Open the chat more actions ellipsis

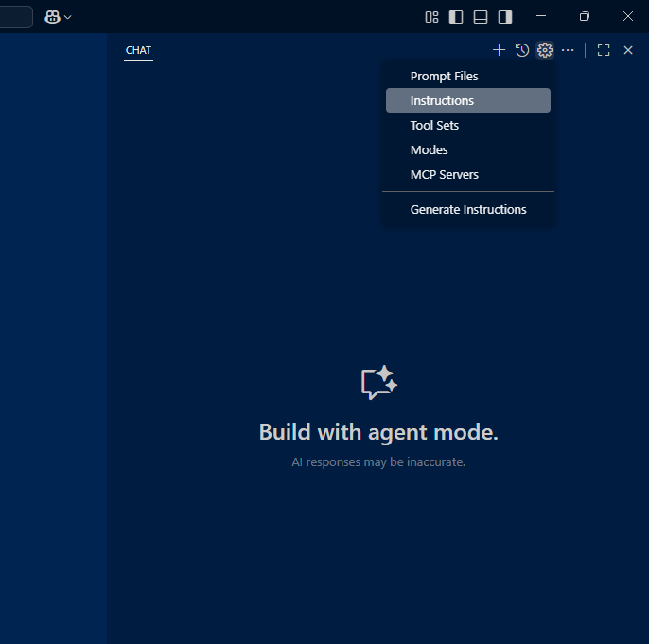pos(568,50)
